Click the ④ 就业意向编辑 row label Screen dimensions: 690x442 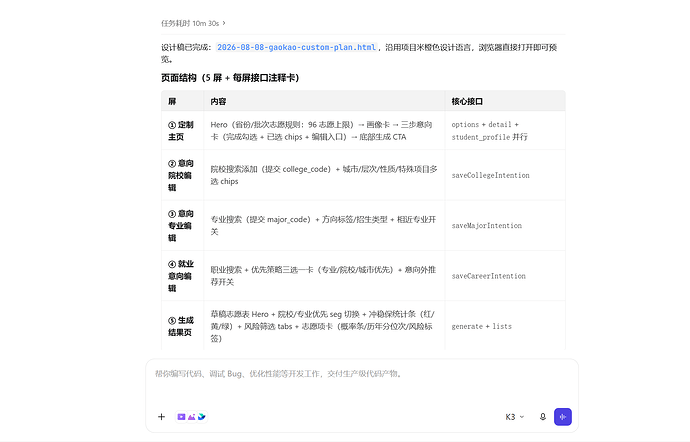[x=181, y=276]
